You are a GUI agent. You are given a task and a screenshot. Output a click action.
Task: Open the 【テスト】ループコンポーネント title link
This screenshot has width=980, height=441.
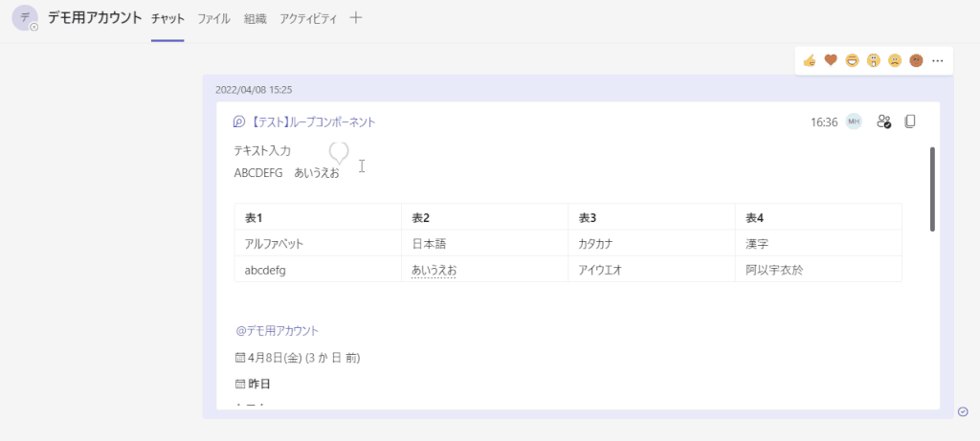click(313, 122)
